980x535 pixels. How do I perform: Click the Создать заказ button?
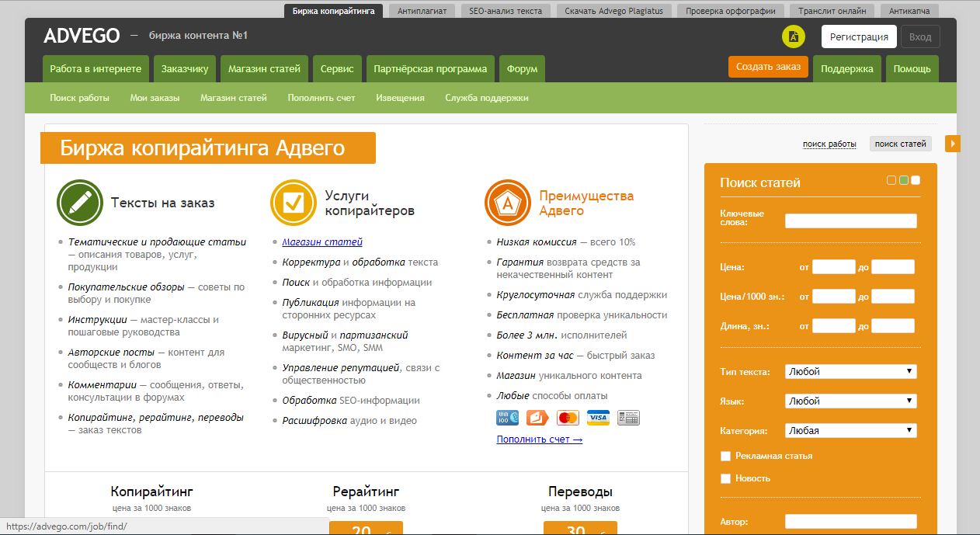(x=768, y=67)
